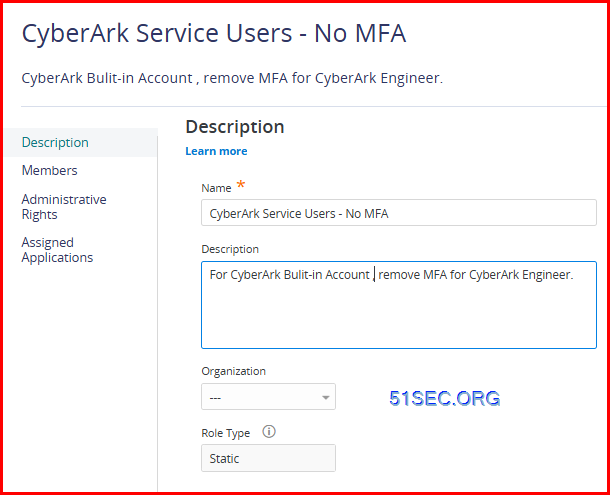The height and width of the screenshot is (495, 610).
Task: Click inside the Name input field
Action: pyautogui.click(x=398, y=213)
